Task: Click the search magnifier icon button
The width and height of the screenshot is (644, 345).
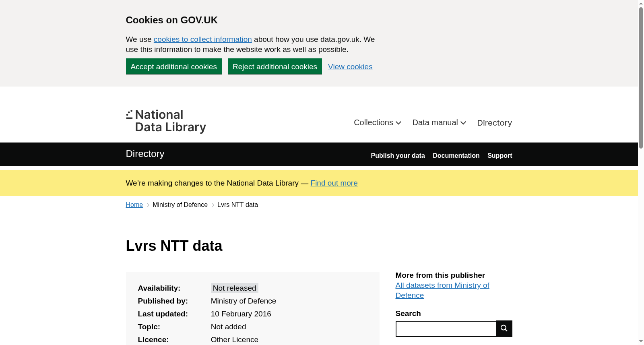Action: [504, 328]
